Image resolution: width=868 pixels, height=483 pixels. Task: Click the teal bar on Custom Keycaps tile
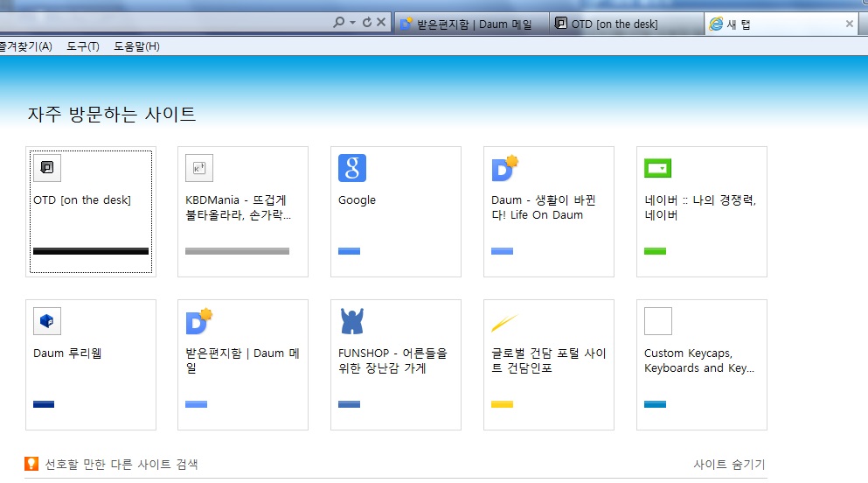coord(655,404)
